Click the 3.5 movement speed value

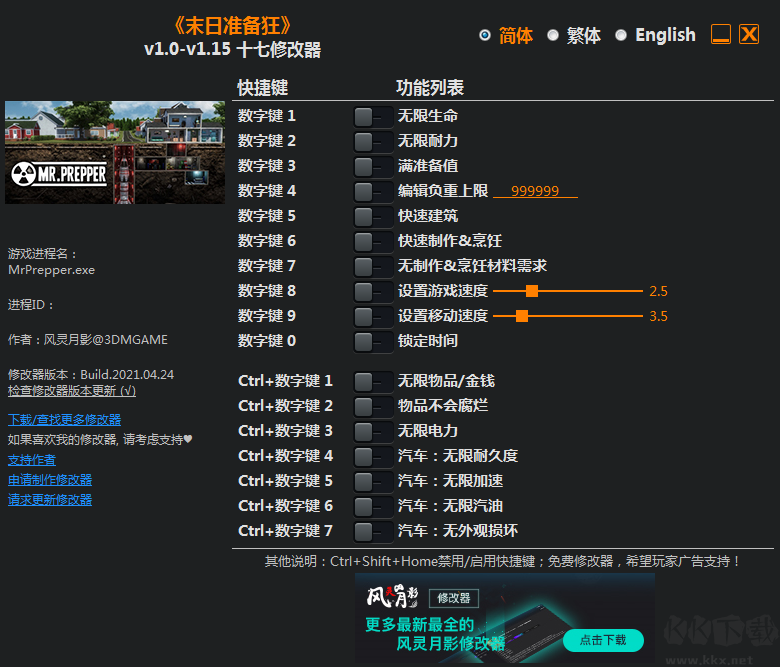click(x=658, y=316)
